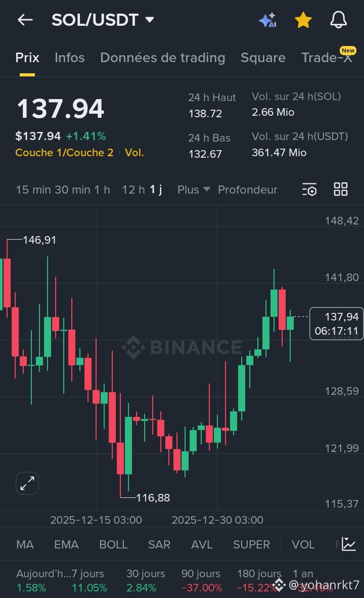Screen dimensions: 364x598
Task: Expand the Plus intervals dropdown
Action: pyautogui.click(x=194, y=190)
